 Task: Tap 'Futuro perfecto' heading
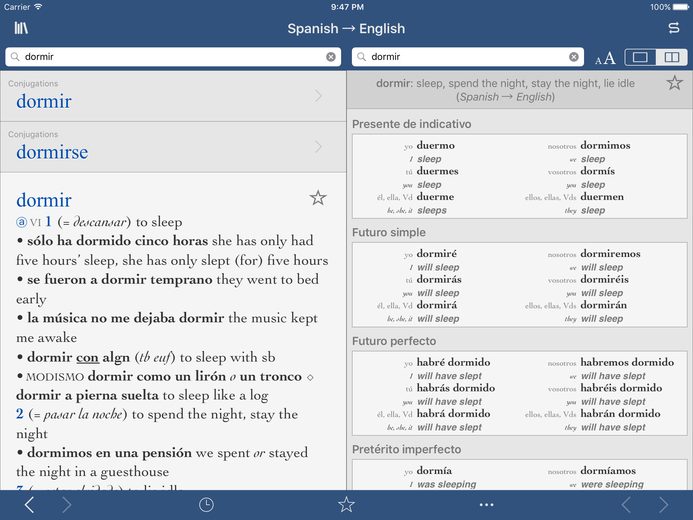tap(394, 341)
